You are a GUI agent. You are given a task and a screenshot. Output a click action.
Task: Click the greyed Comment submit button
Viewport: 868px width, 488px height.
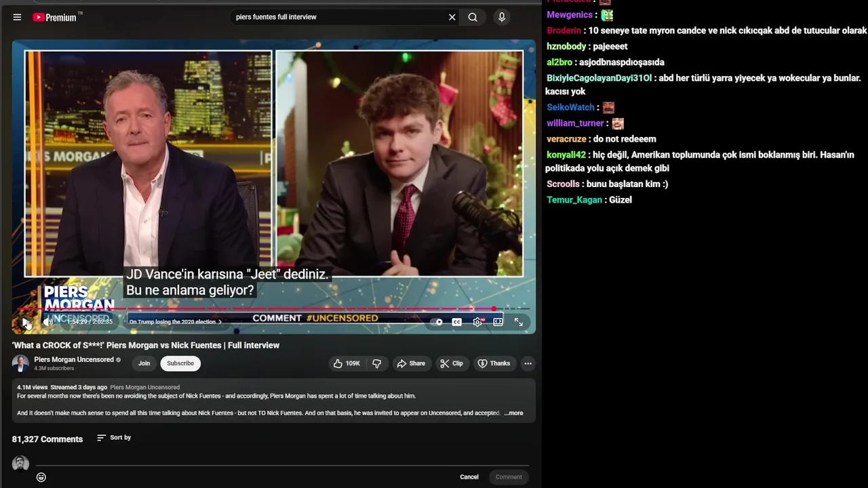click(509, 477)
